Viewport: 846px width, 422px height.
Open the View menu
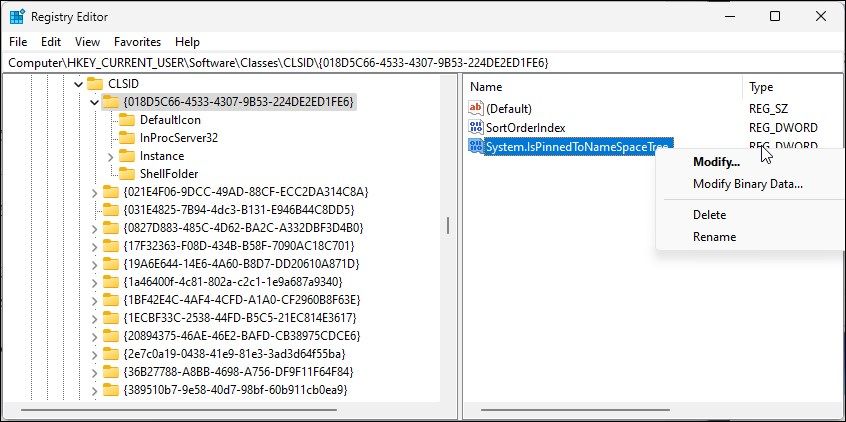point(87,42)
